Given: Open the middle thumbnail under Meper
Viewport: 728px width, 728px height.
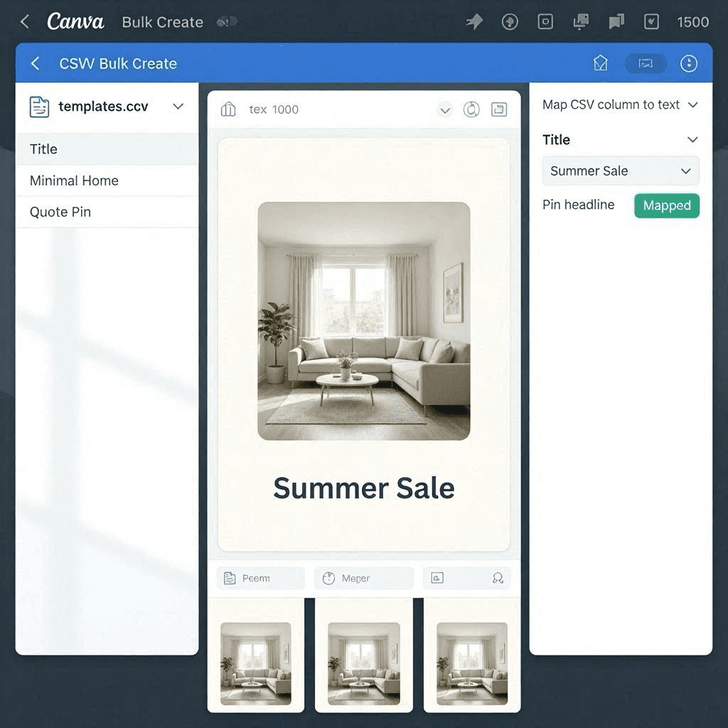Looking at the screenshot, I should (363, 663).
